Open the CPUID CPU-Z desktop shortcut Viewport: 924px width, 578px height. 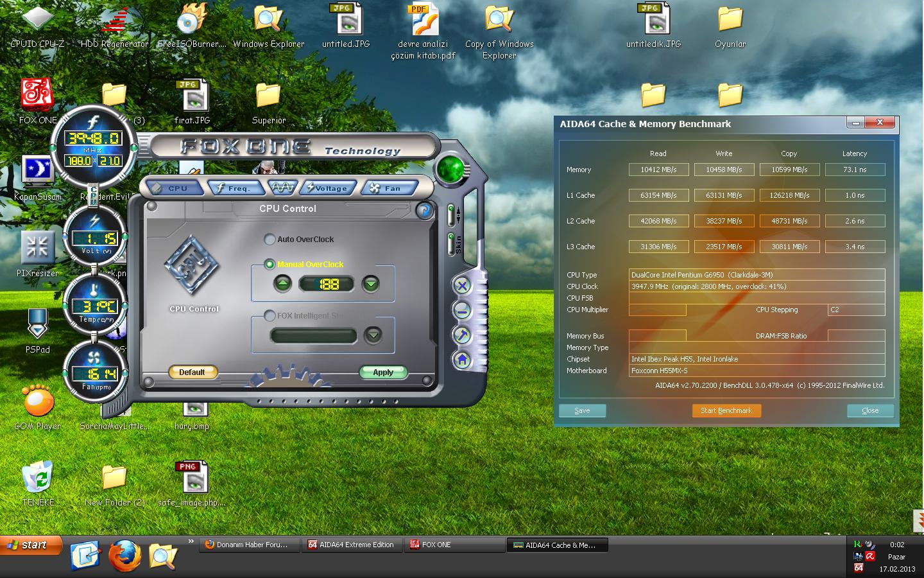click(37, 26)
